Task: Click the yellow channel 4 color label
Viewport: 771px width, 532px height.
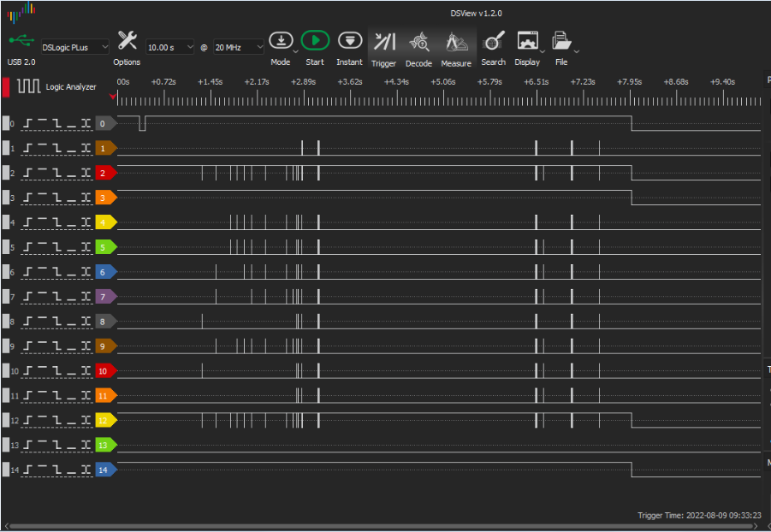Action: (x=106, y=222)
